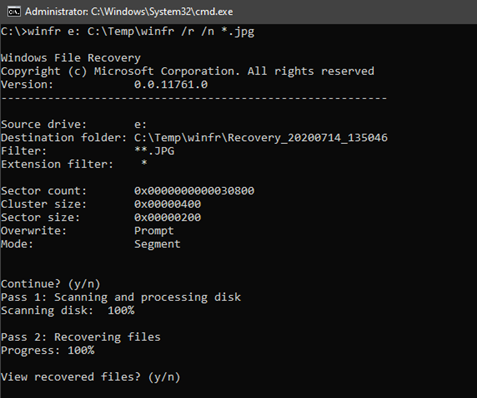The width and height of the screenshot is (477, 398).
Task: Click the 'Windows File Recovery' heading line
Action: tap(71, 58)
